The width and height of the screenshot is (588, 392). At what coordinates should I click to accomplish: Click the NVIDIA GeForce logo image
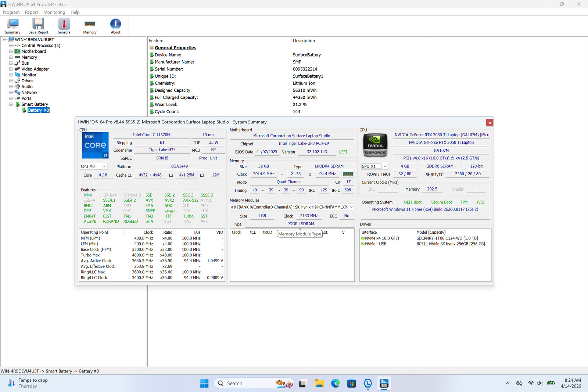coord(375,146)
